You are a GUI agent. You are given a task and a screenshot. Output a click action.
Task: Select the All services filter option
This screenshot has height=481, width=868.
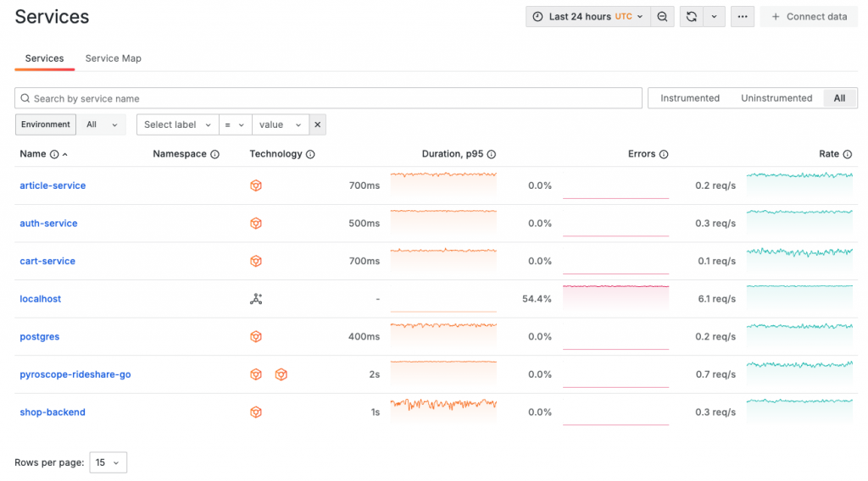click(x=839, y=98)
